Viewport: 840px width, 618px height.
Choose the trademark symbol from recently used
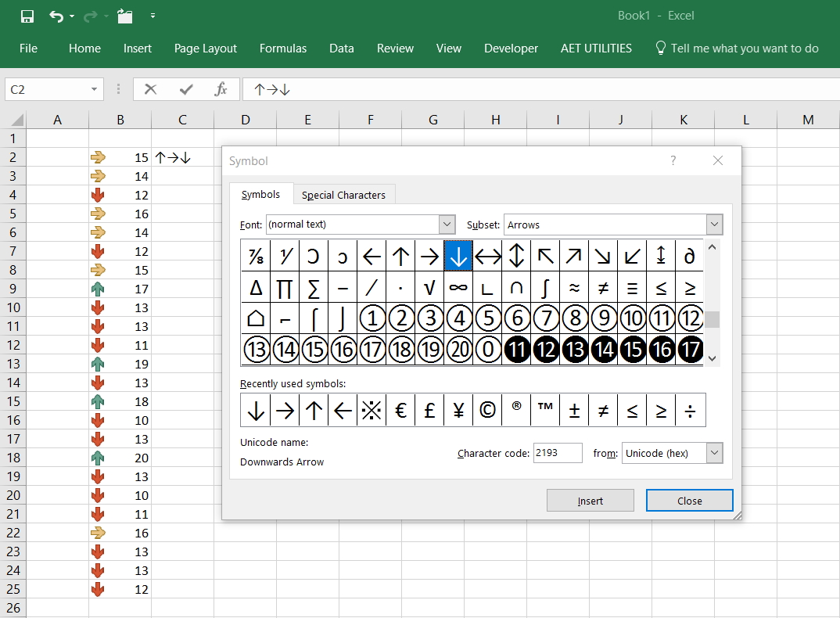pos(545,409)
